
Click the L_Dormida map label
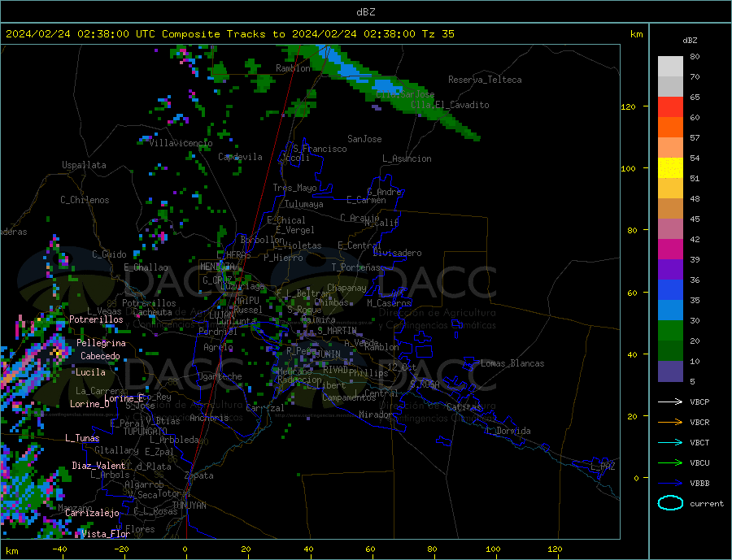[509, 431]
